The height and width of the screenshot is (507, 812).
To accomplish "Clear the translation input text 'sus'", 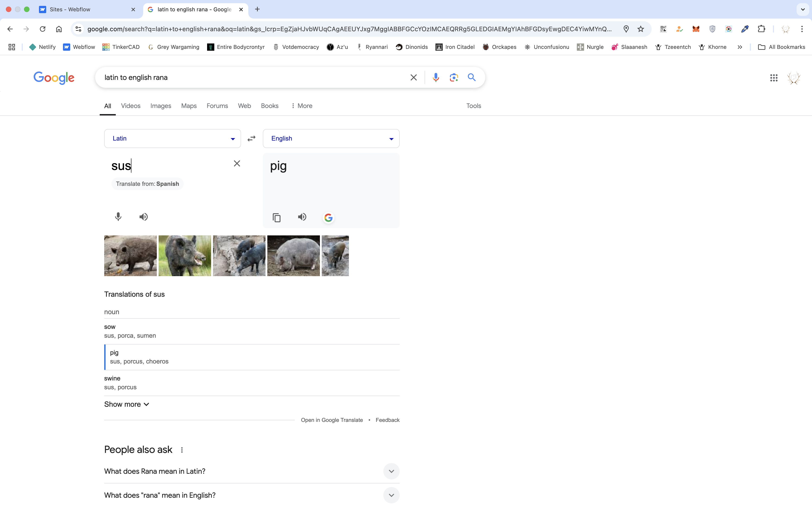I will tap(237, 164).
